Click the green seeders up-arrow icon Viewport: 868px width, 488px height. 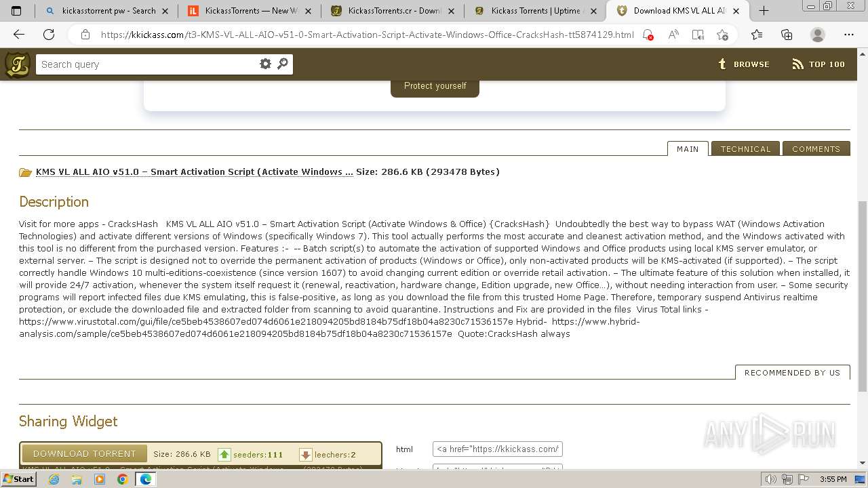(224, 455)
